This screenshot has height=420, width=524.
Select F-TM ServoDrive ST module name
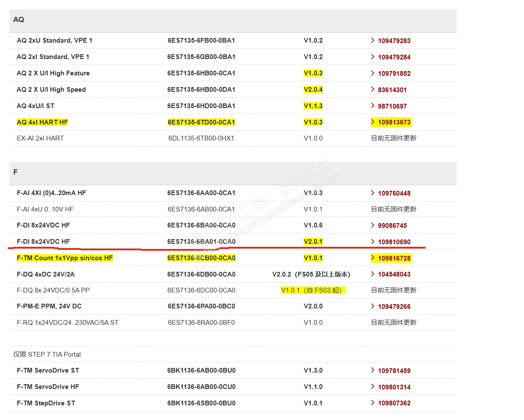(48, 370)
